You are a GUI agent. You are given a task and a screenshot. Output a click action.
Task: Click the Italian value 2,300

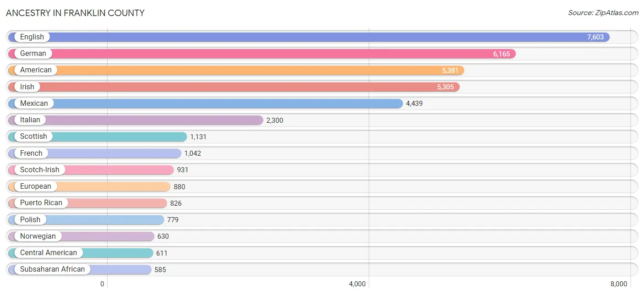(x=275, y=120)
